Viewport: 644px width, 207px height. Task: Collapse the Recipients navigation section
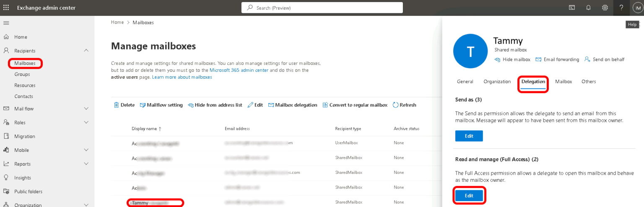click(x=86, y=51)
